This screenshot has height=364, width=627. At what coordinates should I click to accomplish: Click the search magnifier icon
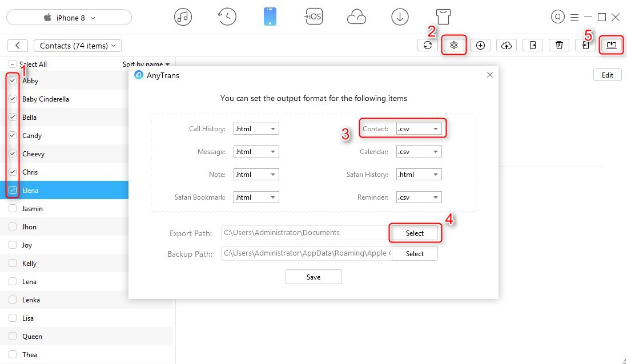point(557,17)
